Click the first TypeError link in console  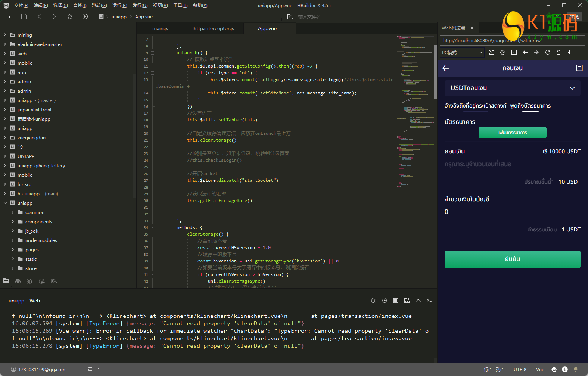click(104, 323)
